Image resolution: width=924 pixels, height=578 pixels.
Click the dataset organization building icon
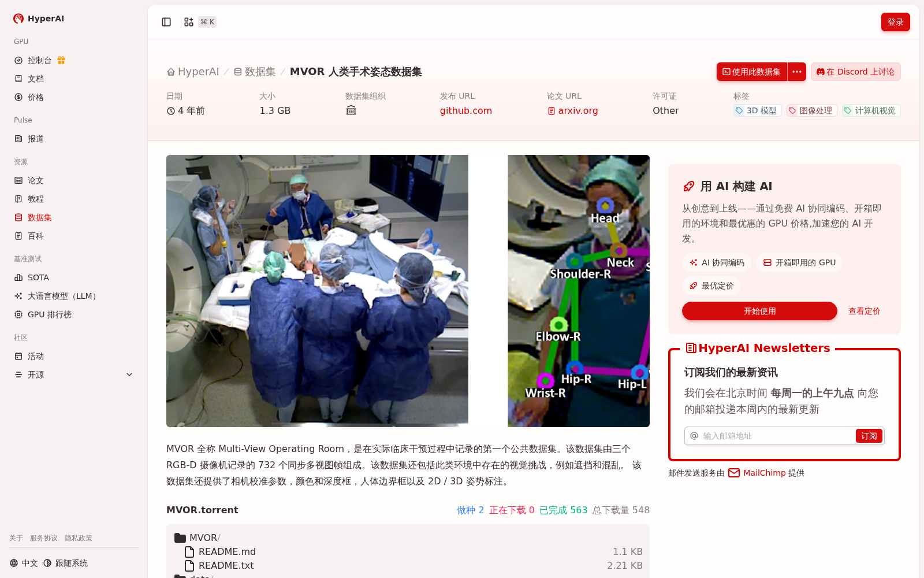[351, 110]
